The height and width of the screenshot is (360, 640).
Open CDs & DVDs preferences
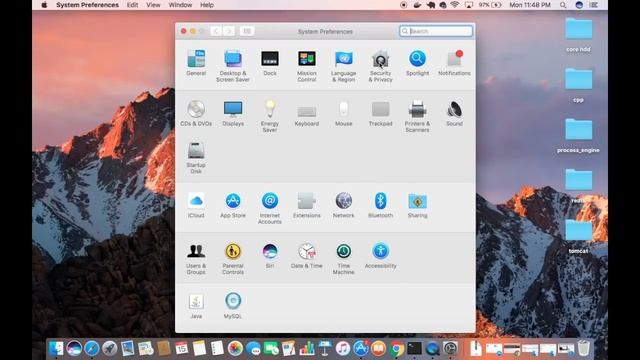click(196, 113)
